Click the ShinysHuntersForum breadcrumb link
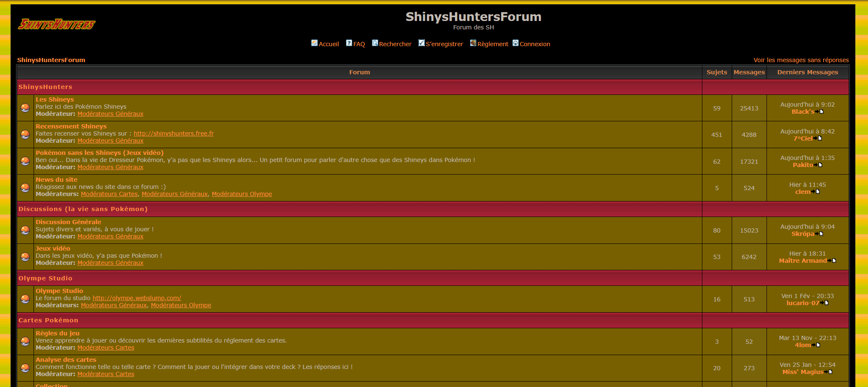 click(51, 60)
